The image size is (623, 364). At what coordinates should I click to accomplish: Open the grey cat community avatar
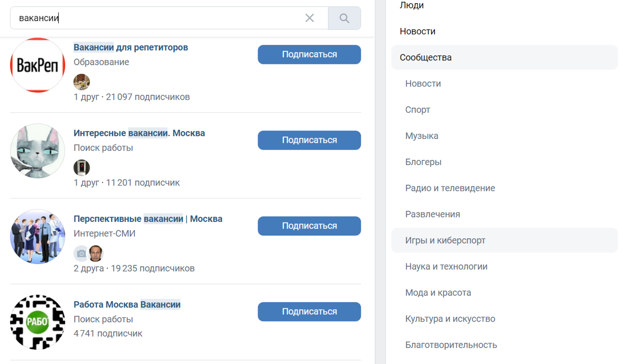(x=38, y=151)
